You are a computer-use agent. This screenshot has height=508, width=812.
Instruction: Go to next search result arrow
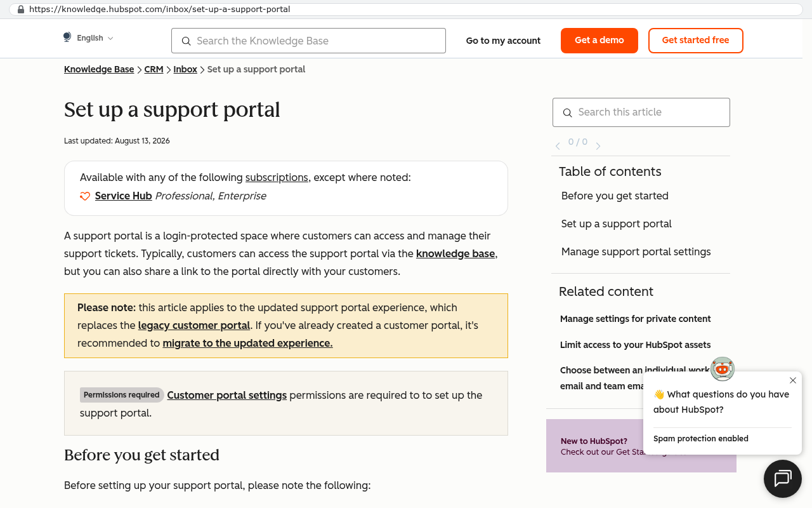598,146
